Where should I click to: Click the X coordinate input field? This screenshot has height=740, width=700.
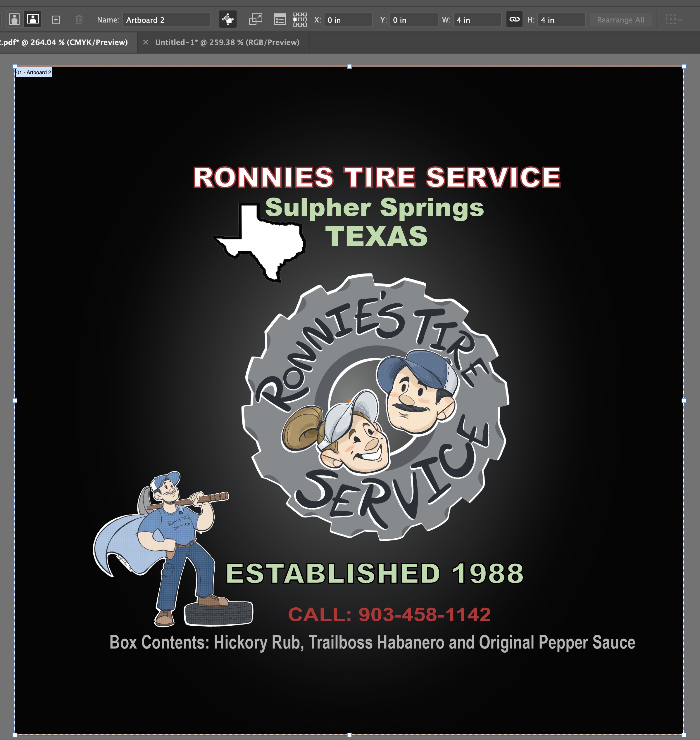(345, 20)
